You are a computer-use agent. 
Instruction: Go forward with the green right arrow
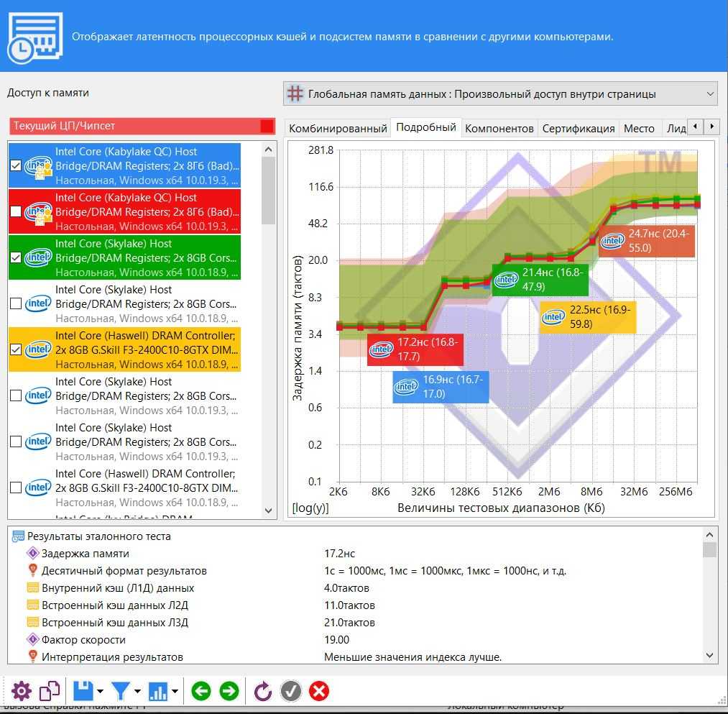click(229, 692)
